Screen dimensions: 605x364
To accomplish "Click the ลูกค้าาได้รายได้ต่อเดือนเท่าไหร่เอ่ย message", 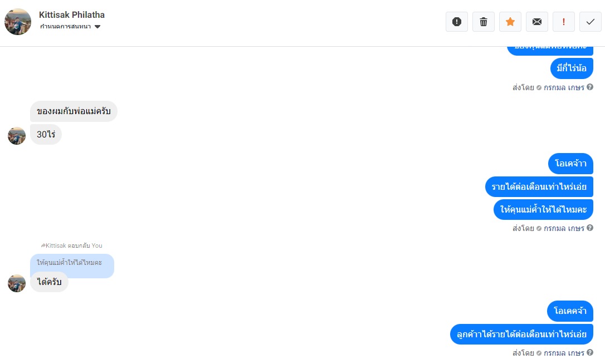I will (521, 334).
